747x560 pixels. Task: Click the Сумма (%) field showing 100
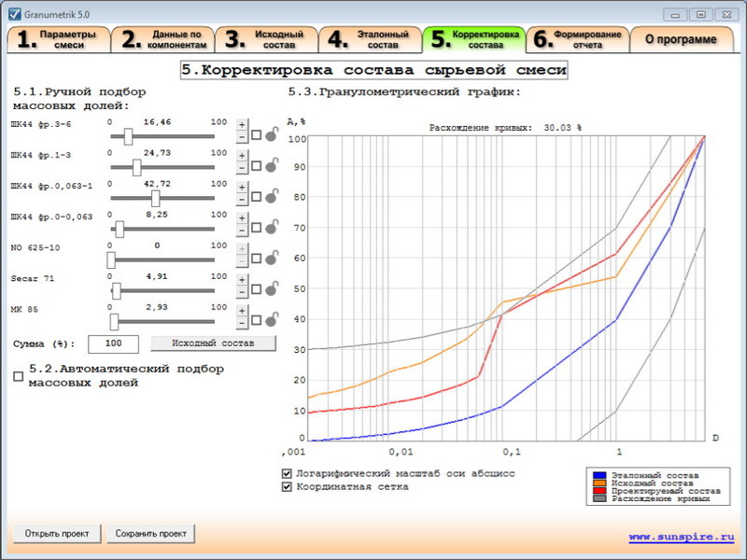pyautogui.click(x=113, y=343)
